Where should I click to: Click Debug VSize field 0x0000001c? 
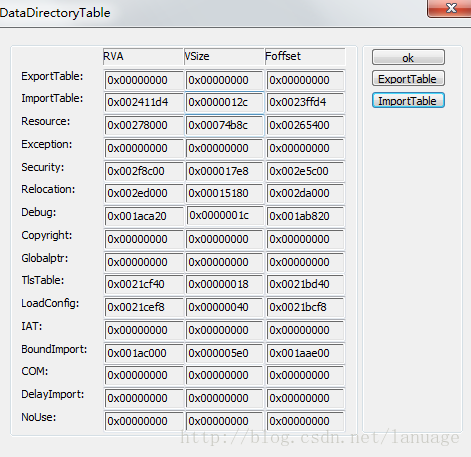[226, 215]
